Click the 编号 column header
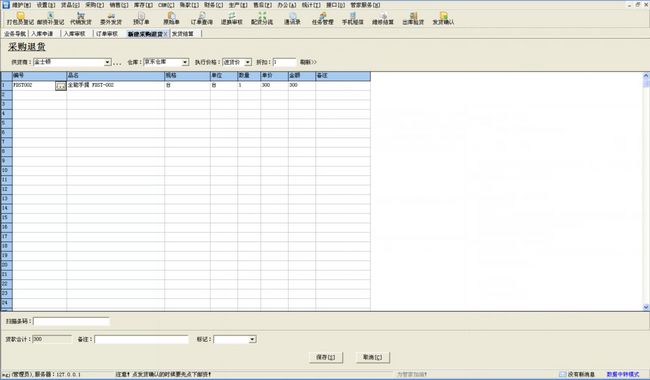 39,76
